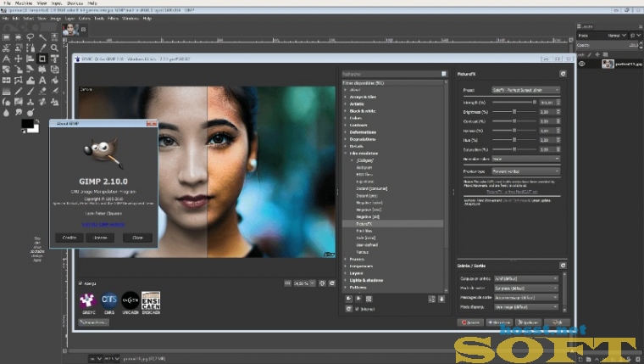Open the Preset dropdown in PictureFX
Viewport: 644px width, 364px height.
pos(525,90)
